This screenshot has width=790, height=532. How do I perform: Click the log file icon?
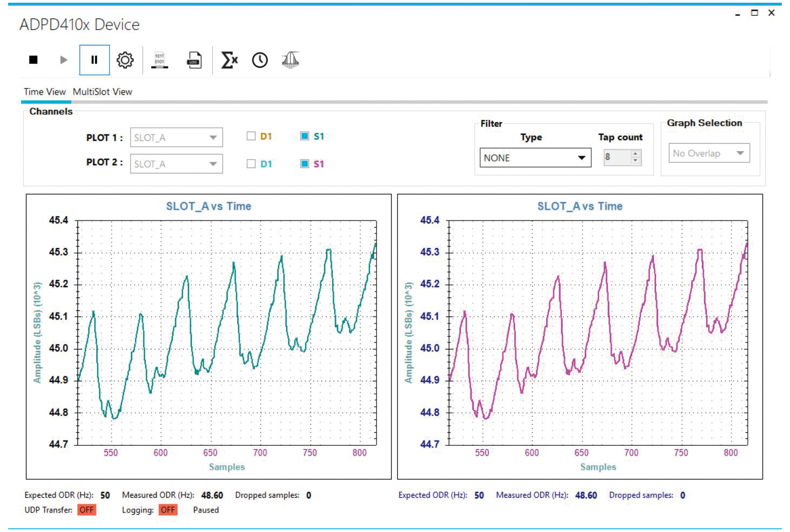(194, 60)
